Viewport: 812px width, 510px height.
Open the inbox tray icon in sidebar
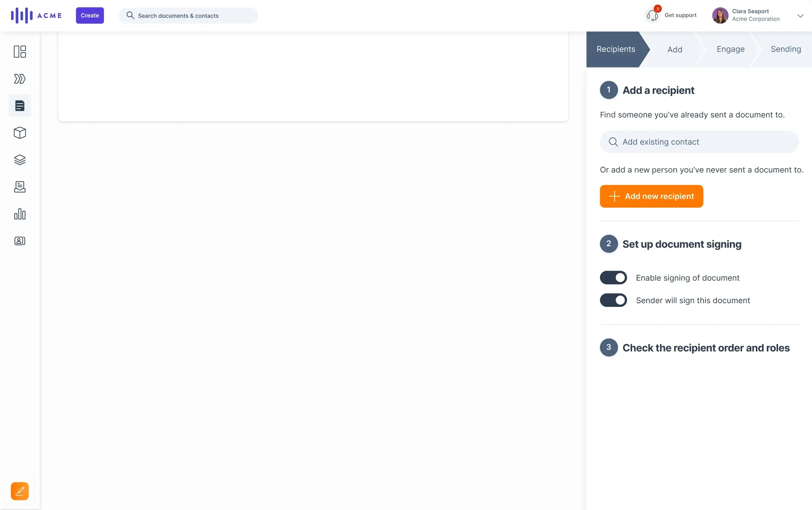click(x=19, y=186)
